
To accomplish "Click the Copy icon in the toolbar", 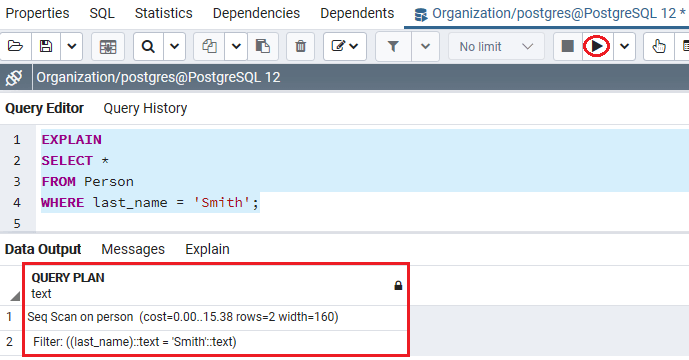I will point(209,46).
